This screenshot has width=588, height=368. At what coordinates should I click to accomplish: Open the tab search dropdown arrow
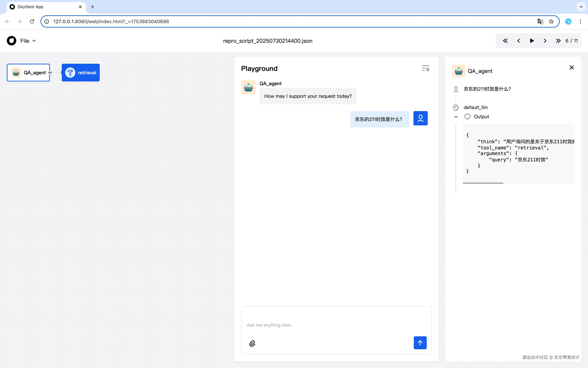[x=581, y=7]
